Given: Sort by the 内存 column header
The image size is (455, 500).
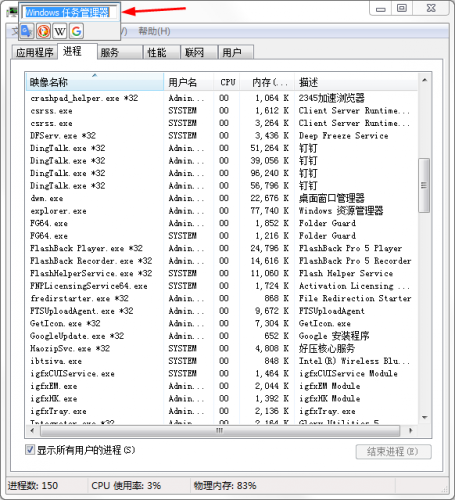Looking at the screenshot, I should tap(267, 82).
